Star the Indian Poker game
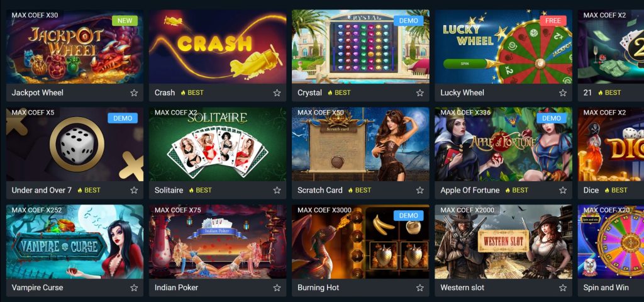Viewport: 644px width, 302px height. [277, 288]
